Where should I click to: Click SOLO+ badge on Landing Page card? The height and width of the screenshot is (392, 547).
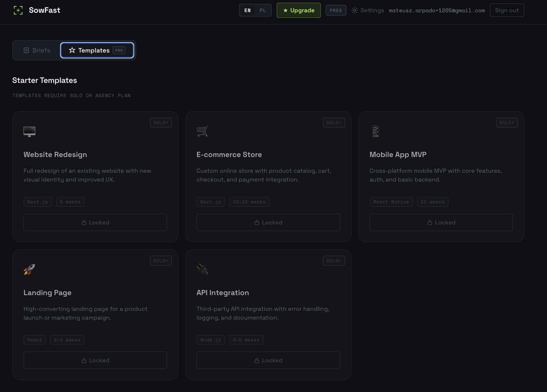click(161, 261)
